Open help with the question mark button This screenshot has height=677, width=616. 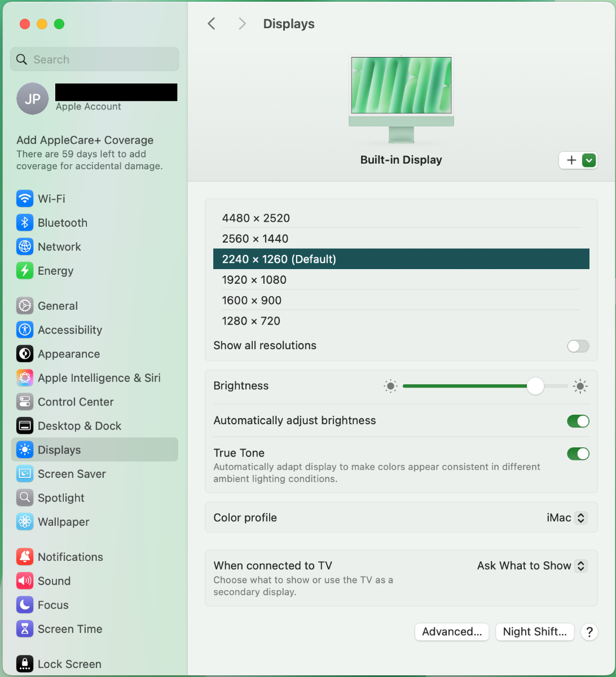589,632
